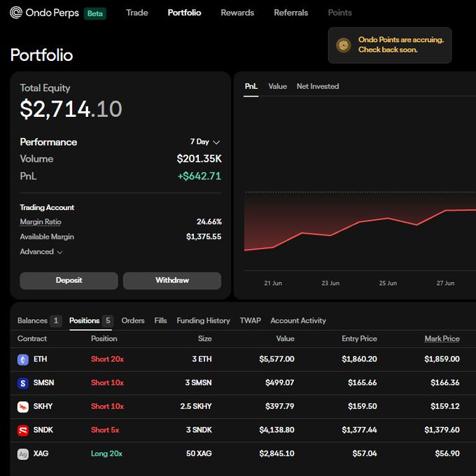Click the $4,138.80 SNDK position value
The width and height of the screenshot is (476, 476).
[x=276, y=430]
